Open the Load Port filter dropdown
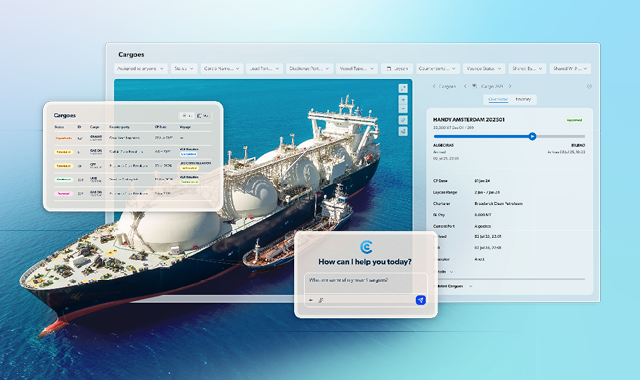This screenshot has height=380, width=640. pyautogui.click(x=264, y=69)
